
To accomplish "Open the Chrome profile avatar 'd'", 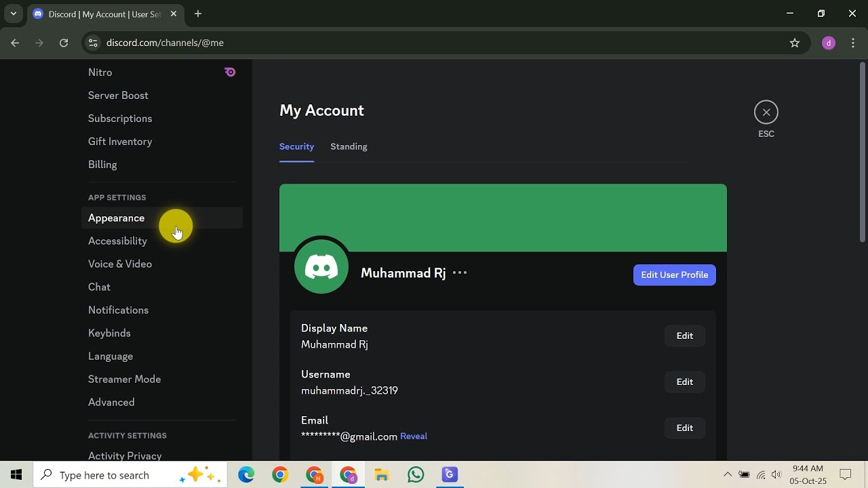I will tap(829, 43).
